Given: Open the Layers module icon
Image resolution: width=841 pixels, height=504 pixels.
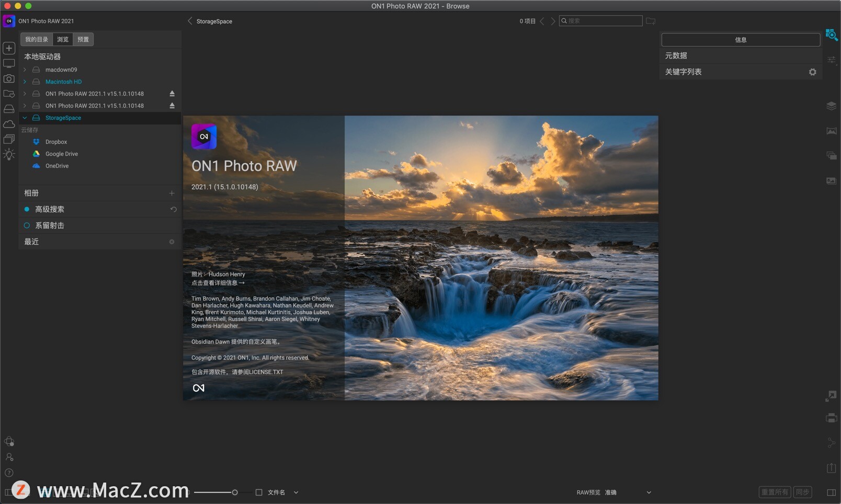Looking at the screenshot, I should [x=832, y=106].
